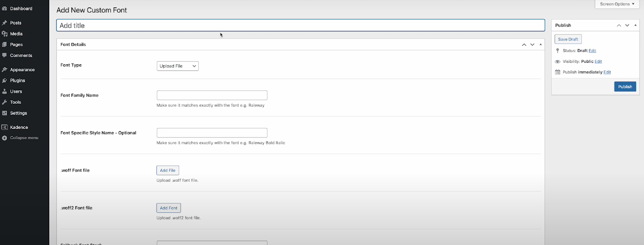Screen dimensions: 644x245
Task: Click the Dashboard gauge icon
Action: click(x=5, y=9)
